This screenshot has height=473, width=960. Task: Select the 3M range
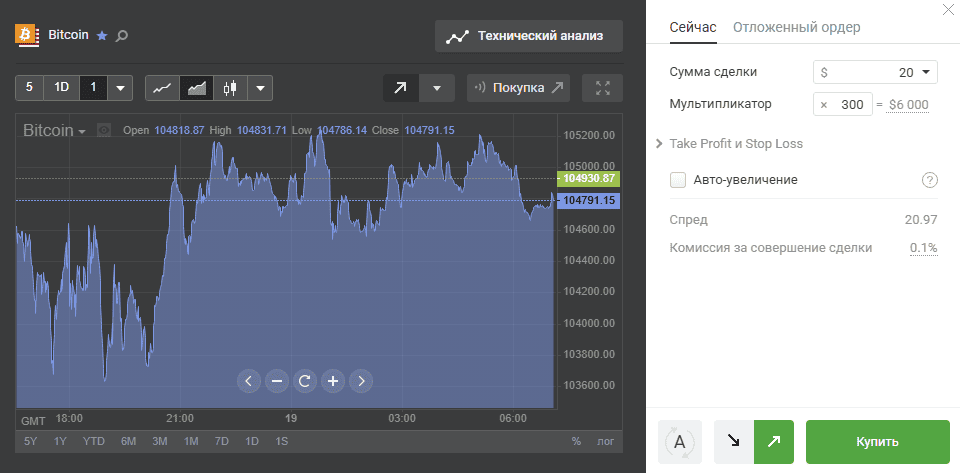(x=160, y=441)
